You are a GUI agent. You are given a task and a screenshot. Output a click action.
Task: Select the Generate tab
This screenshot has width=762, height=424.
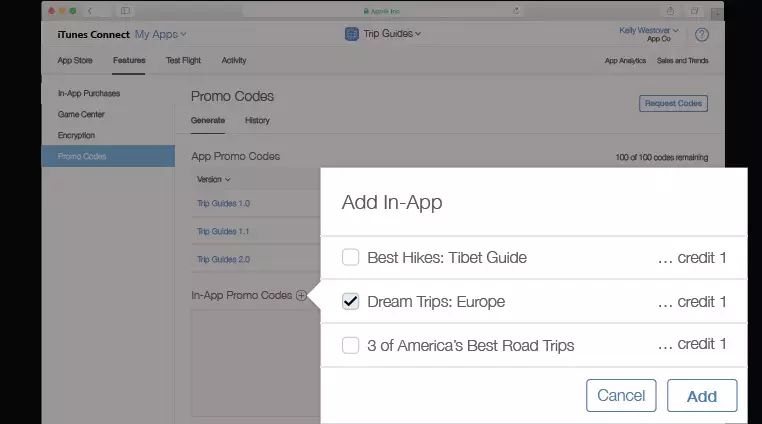208,120
